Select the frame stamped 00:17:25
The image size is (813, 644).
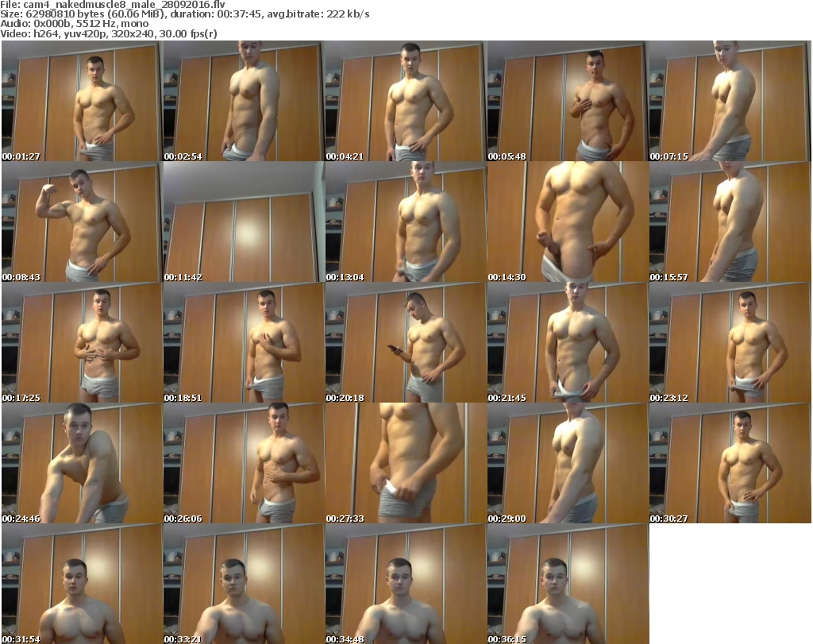(82, 343)
